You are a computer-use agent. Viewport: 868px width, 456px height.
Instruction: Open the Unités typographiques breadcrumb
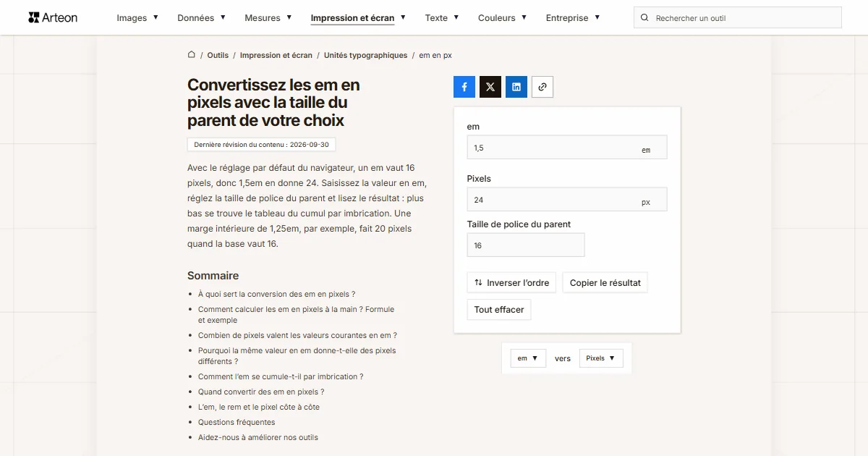pos(366,55)
